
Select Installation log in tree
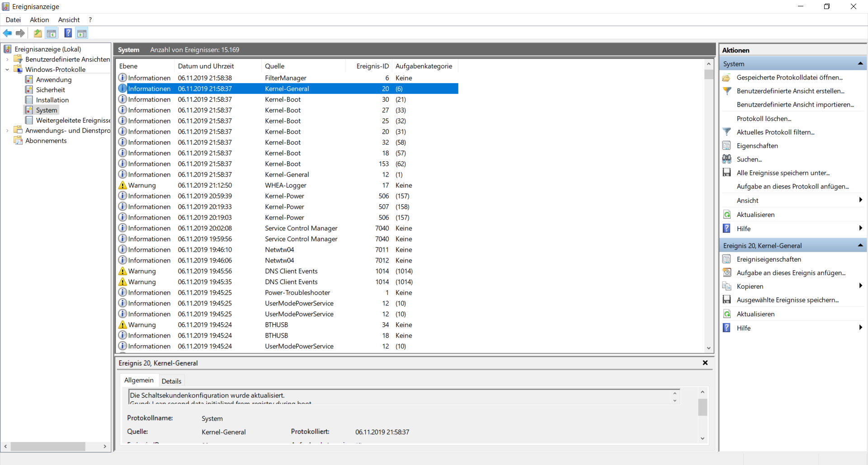click(x=52, y=100)
